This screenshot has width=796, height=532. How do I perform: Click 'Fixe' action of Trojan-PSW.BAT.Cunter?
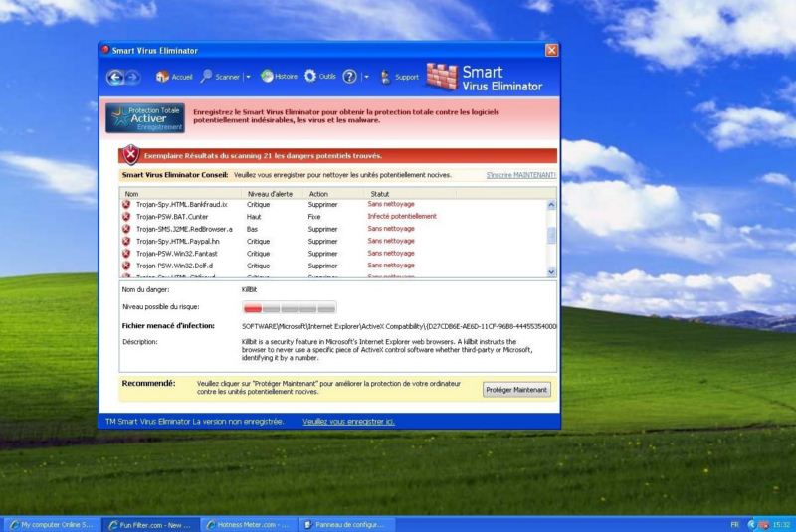pos(314,217)
